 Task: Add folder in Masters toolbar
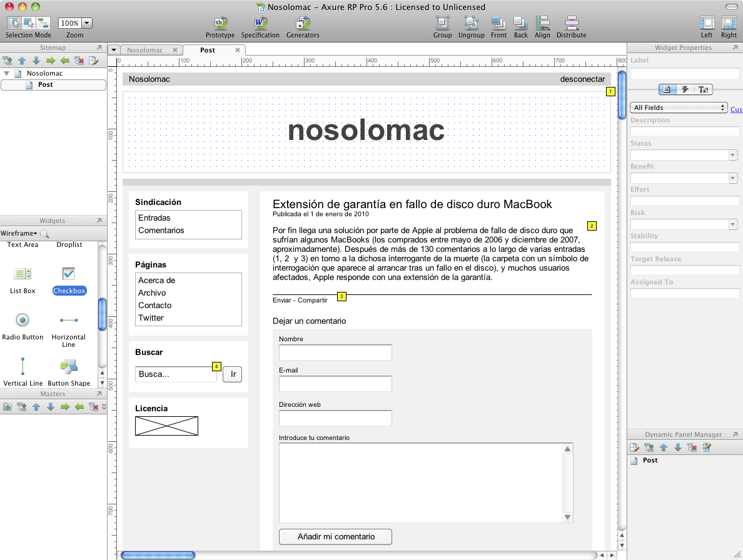tap(8, 407)
